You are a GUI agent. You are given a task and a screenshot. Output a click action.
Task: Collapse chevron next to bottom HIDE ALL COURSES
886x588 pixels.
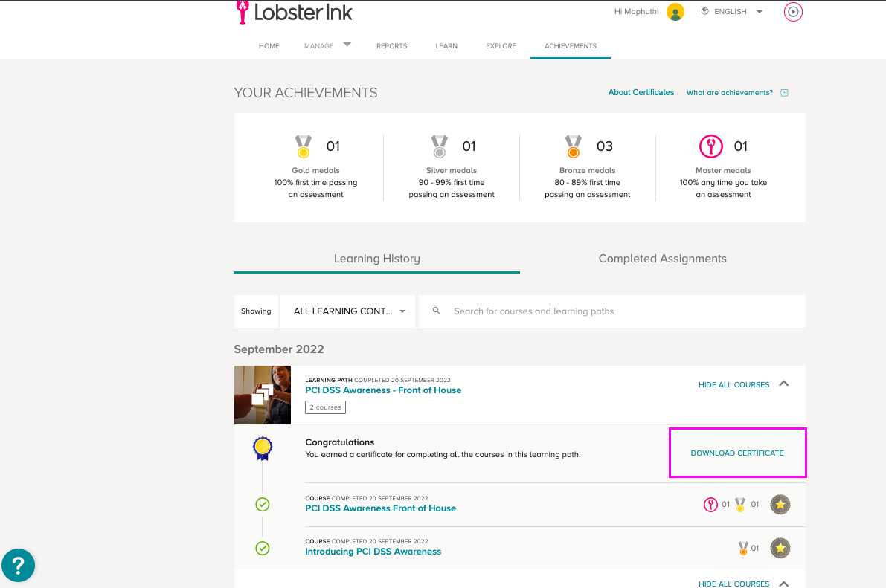pyautogui.click(x=784, y=584)
